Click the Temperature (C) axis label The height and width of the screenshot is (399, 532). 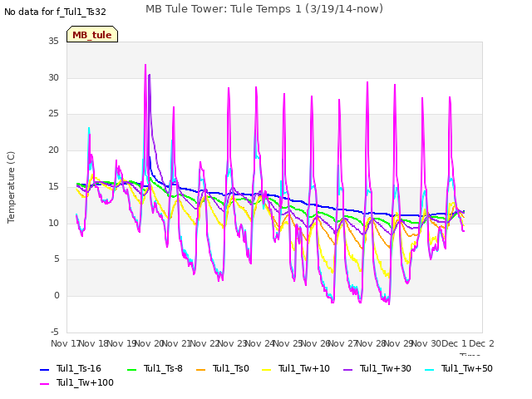point(11,187)
